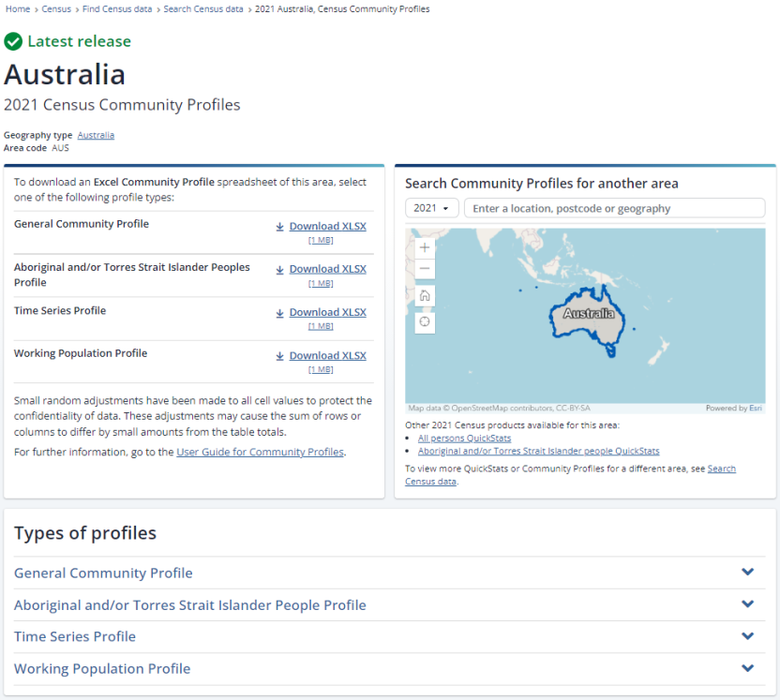Click the All persons QuickStats link
Viewport: 780px width, 700px height.
(x=464, y=438)
